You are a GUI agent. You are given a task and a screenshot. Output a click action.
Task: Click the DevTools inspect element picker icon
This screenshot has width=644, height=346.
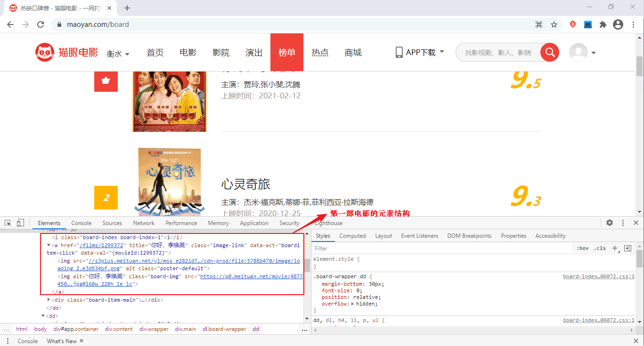pyautogui.click(x=8, y=223)
